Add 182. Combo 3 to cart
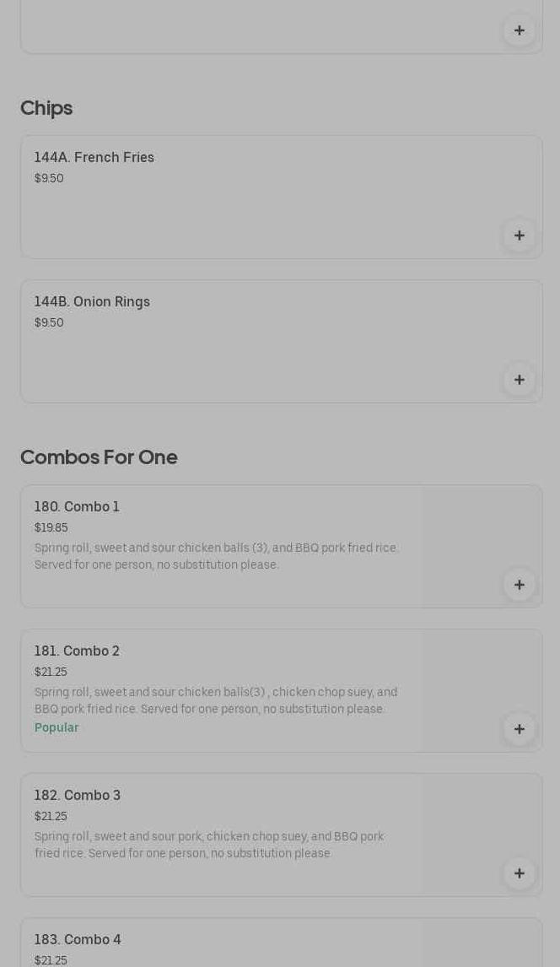 click(519, 873)
